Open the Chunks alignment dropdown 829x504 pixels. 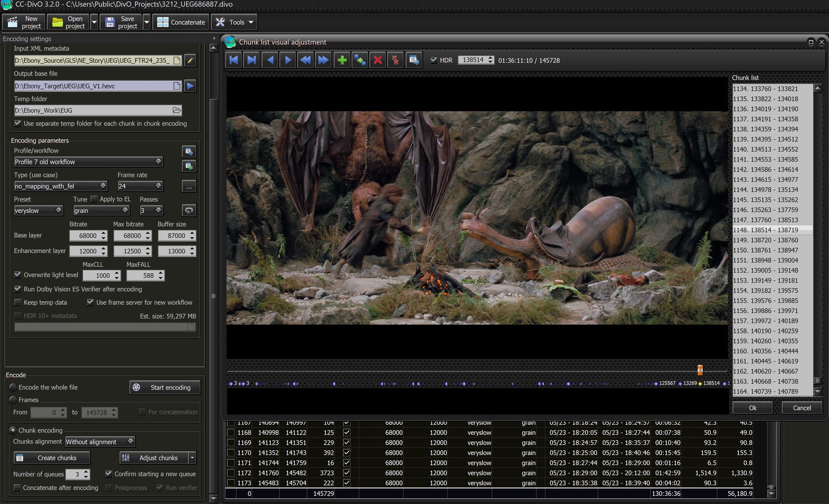pyautogui.click(x=99, y=441)
